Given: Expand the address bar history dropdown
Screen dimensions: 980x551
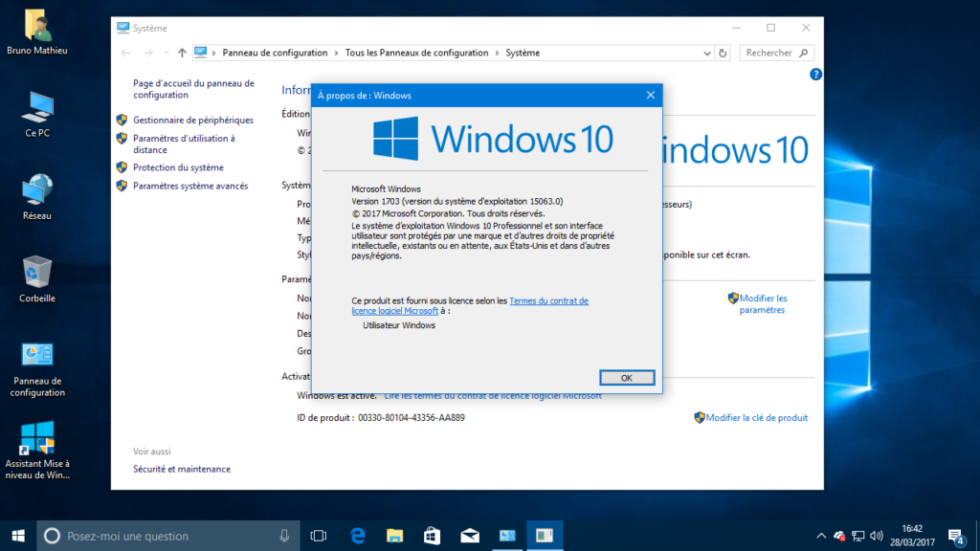Looking at the screenshot, I should [x=707, y=54].
